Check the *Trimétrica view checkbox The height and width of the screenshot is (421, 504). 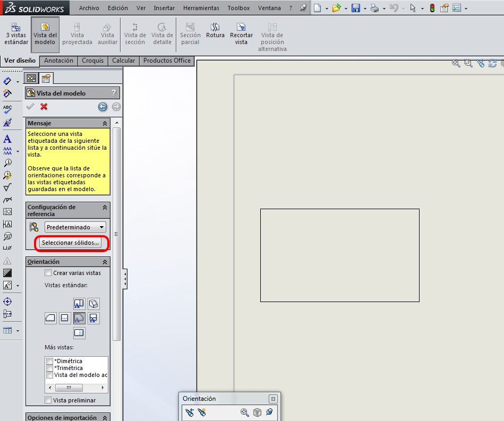click(x=50, y=368)
